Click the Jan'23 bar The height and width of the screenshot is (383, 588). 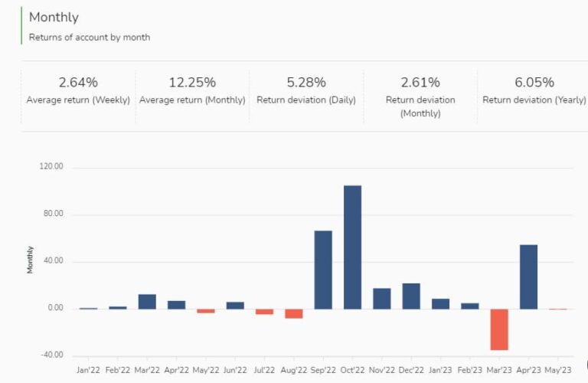440,303
